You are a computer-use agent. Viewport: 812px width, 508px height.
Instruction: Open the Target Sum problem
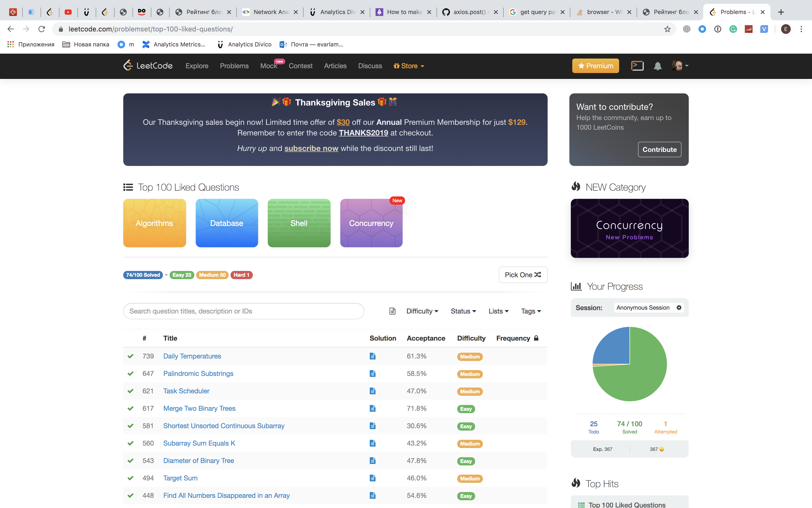(180, 478)
